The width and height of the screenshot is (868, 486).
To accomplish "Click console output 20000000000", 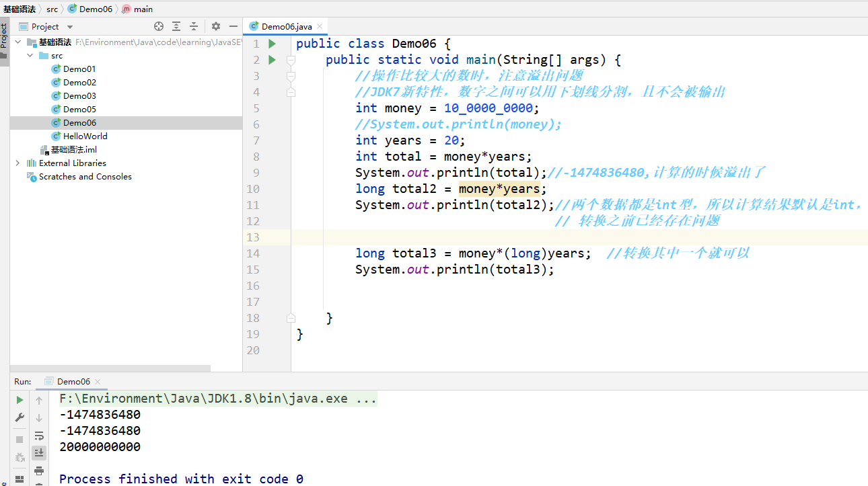I will [x=100, y=447].
